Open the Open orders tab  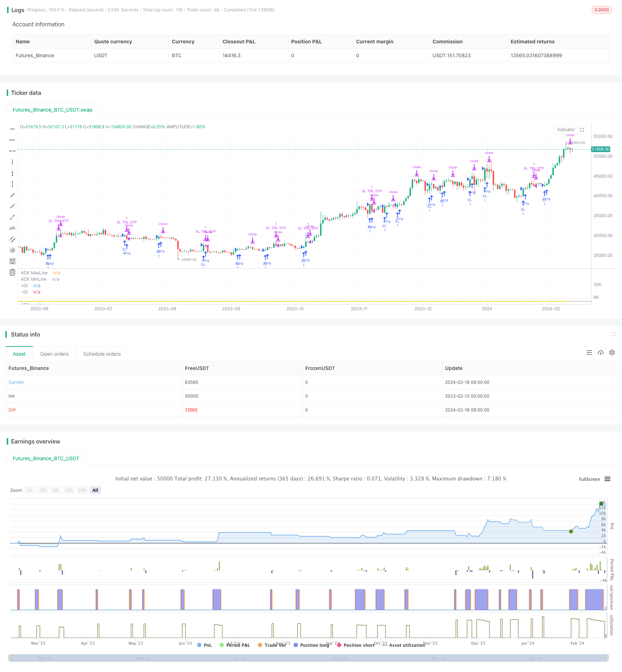click(54, 354)
